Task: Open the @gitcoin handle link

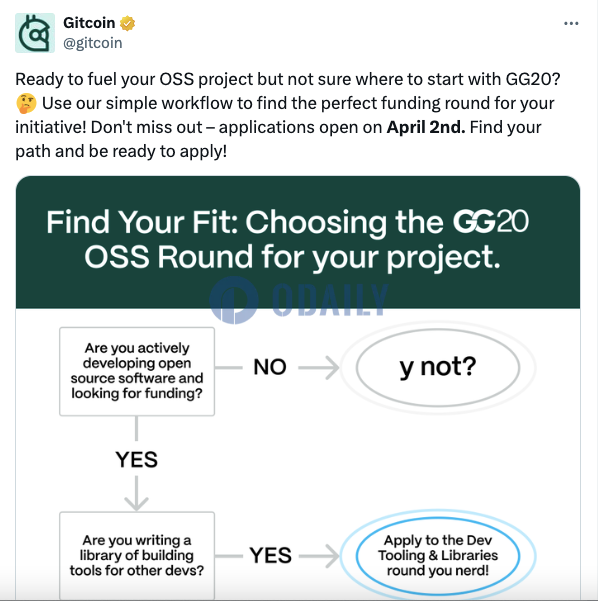Action: click(92, 43)
